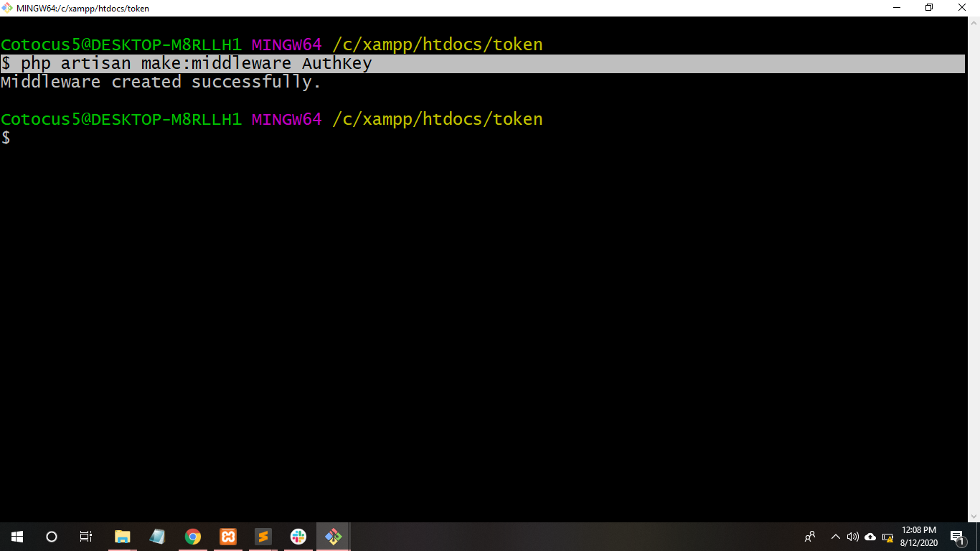Viewport: 980px width, 551px height.
Task: Switch to Sublime Text in taskbar
Action: [x=263, y=537]
